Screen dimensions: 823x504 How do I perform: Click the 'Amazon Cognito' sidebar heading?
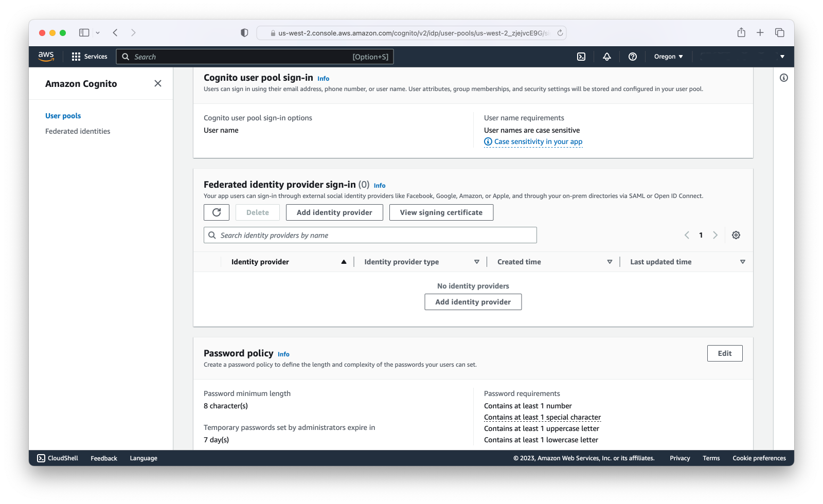(81, 84)
